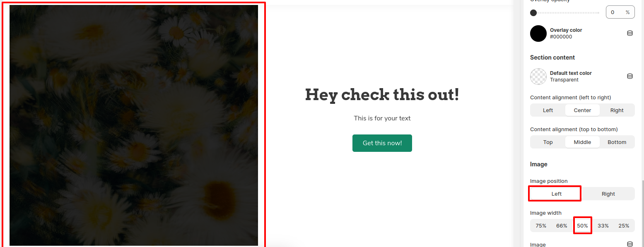
Task: Focus the overlay opacity percent field
Action: 620,12
